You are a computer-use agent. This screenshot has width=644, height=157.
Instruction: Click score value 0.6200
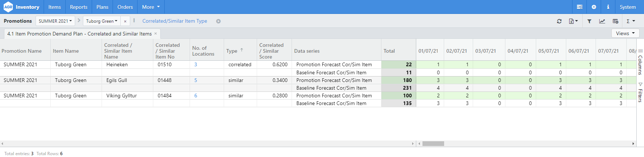coord(274,64)
